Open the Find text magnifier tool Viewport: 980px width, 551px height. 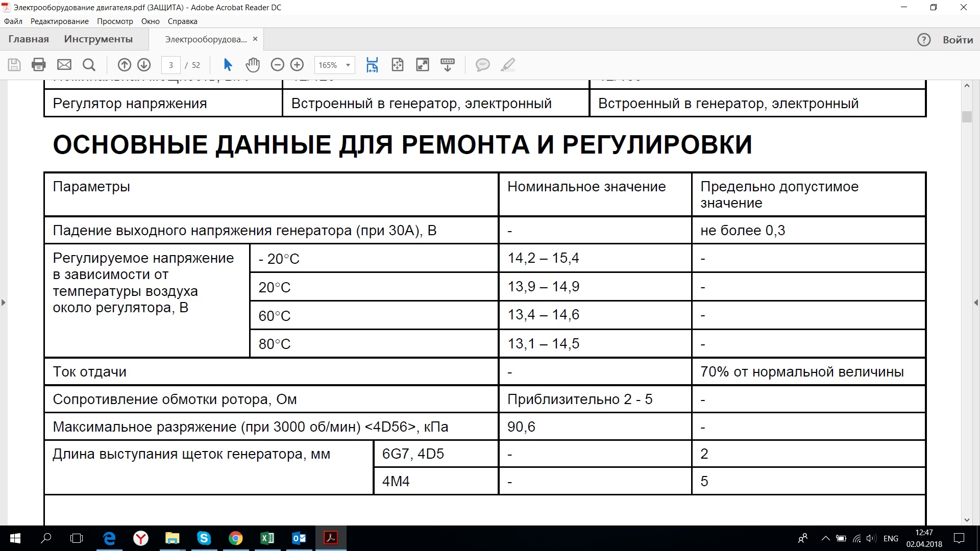coord(89,65)
